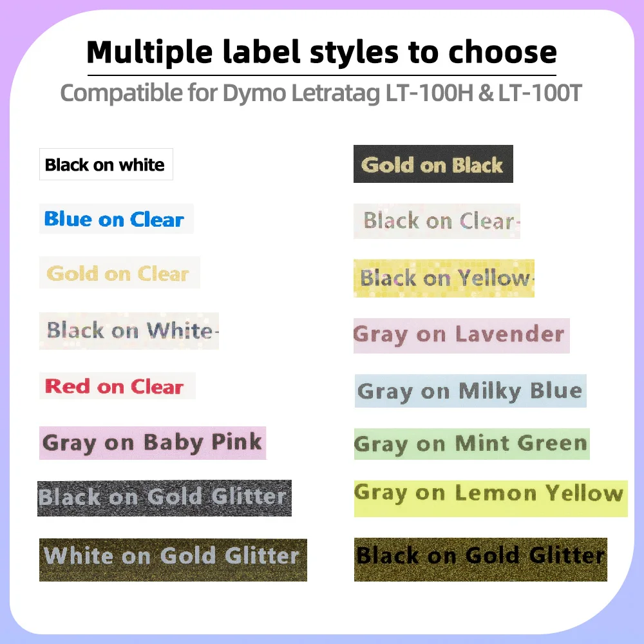
Task: Choose the 'Red on Clear' label style
Action: (117, 386)
